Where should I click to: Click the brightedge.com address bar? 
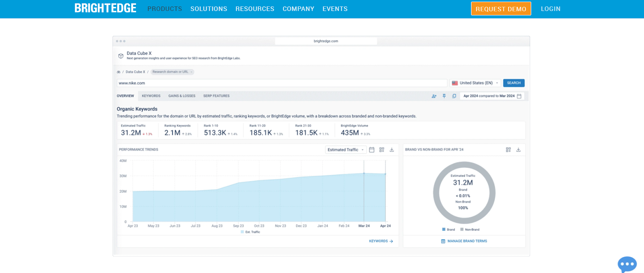[326, 41]
